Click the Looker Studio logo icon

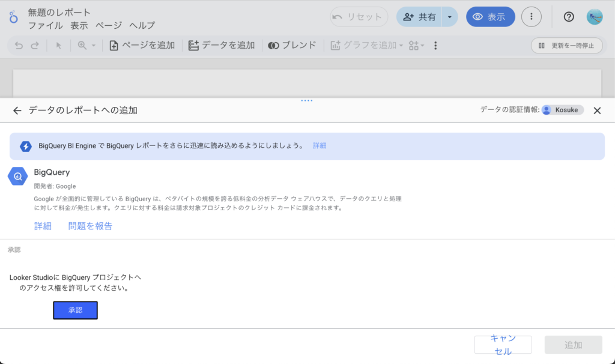coord(13,17)
